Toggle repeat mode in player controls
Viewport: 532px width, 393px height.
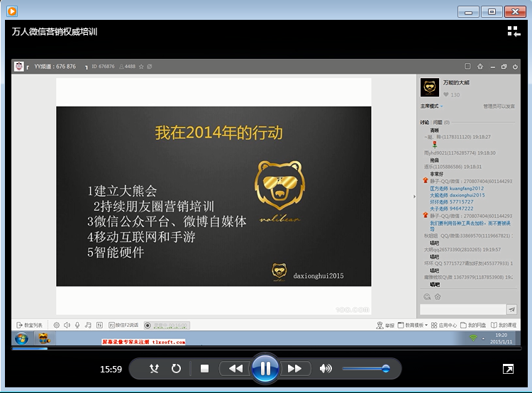point(177,369)
